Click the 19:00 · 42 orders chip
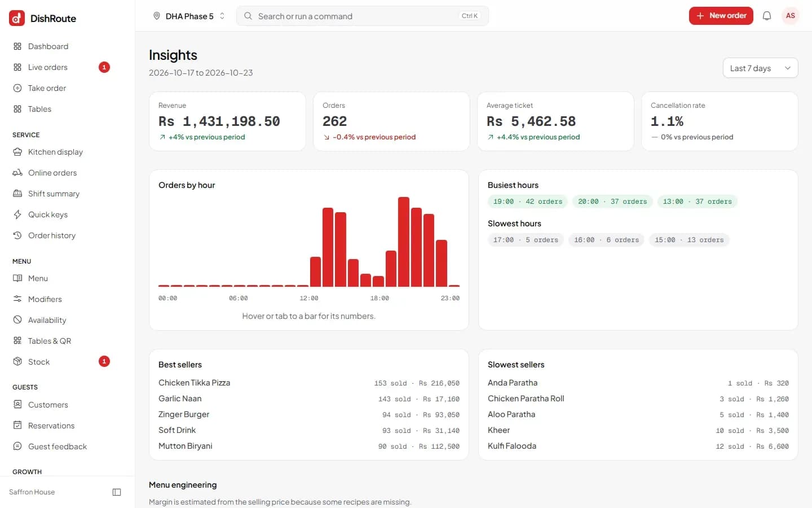812x508 pixels. tap(528, 202)
